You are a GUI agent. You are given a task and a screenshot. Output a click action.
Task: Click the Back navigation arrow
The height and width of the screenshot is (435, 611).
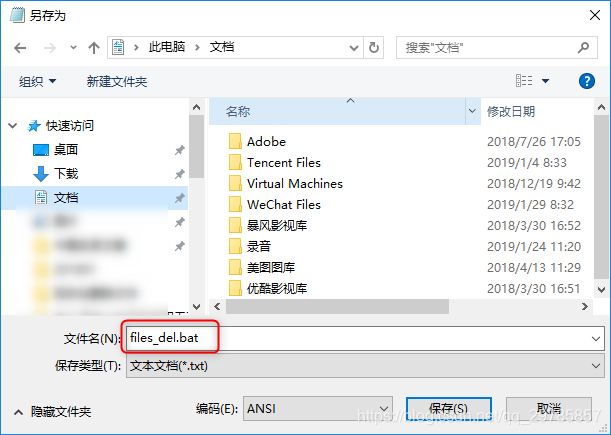pos(20,48)
